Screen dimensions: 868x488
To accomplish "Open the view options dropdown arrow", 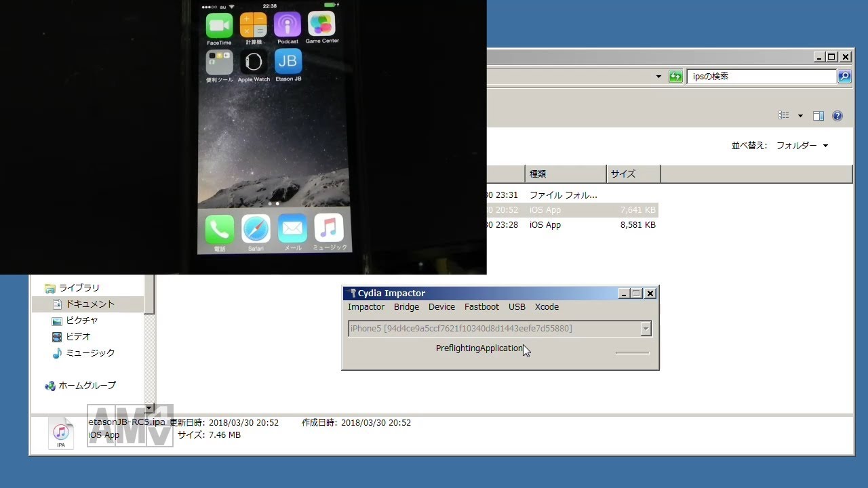I will coord(800,116).
